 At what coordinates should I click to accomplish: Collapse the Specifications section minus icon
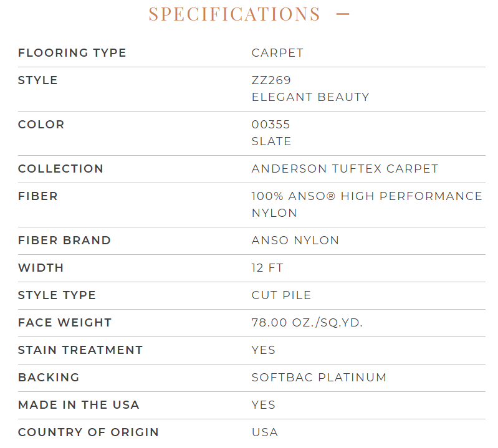pyautogui.click(x=343, y=14)
